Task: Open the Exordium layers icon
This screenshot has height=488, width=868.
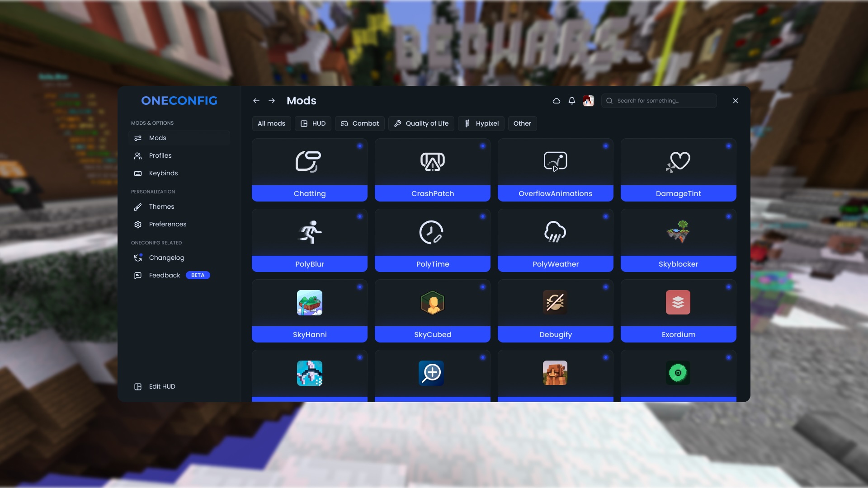Action: [678, 302]
